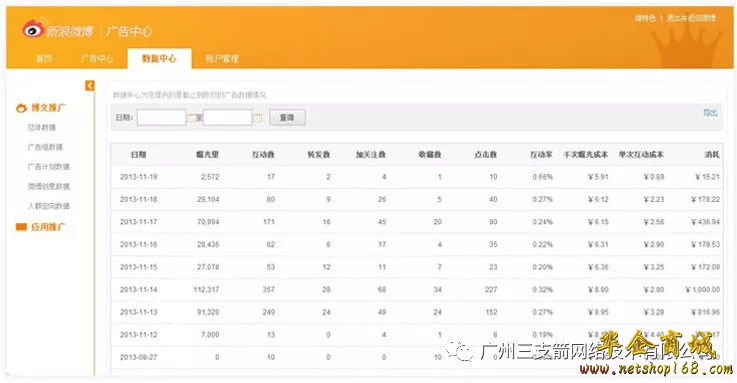Open 人群定向数据 in the sidebar
737x383 pixels.
click(48, 206)
